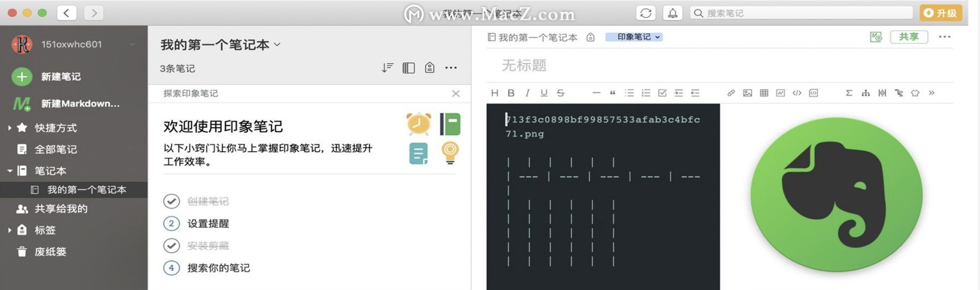Open the sort notes icon

point(387,68)
